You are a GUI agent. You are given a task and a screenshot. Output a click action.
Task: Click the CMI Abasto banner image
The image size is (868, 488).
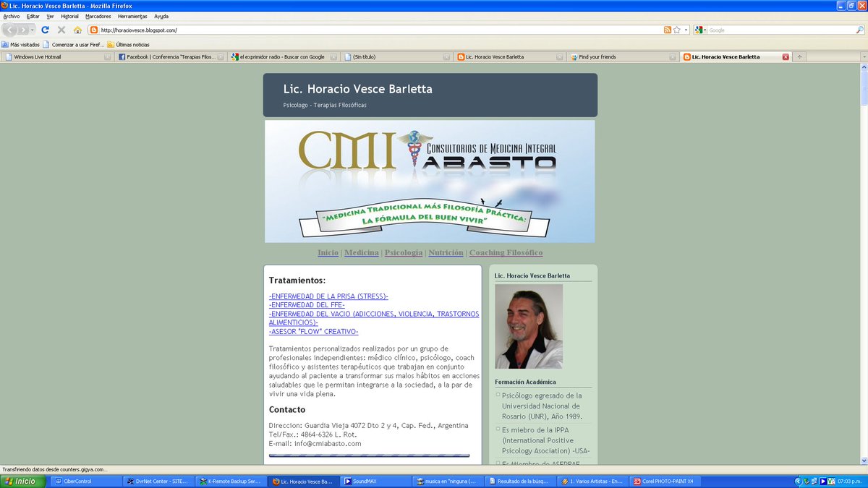pos(430,181)
